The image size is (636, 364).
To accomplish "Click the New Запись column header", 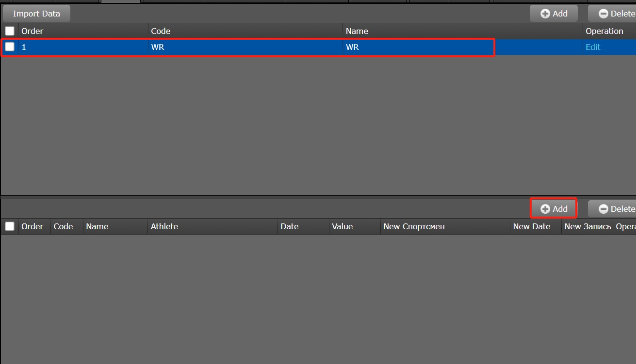I will coord(587,226).
